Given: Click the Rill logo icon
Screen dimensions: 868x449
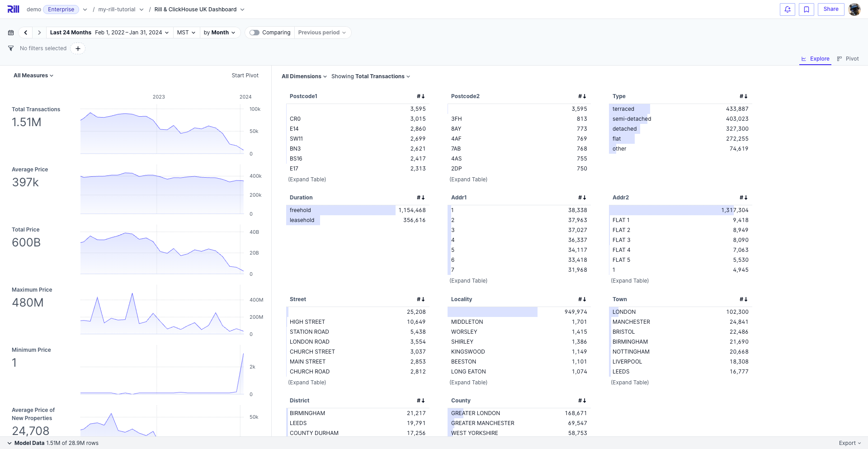Looking at the screenshot, I should [13, 9].
